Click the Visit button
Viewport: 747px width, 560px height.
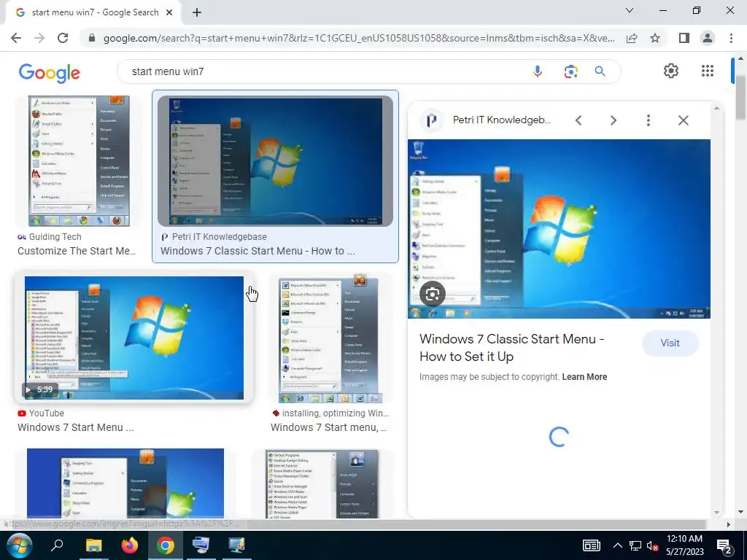(670, 343)
